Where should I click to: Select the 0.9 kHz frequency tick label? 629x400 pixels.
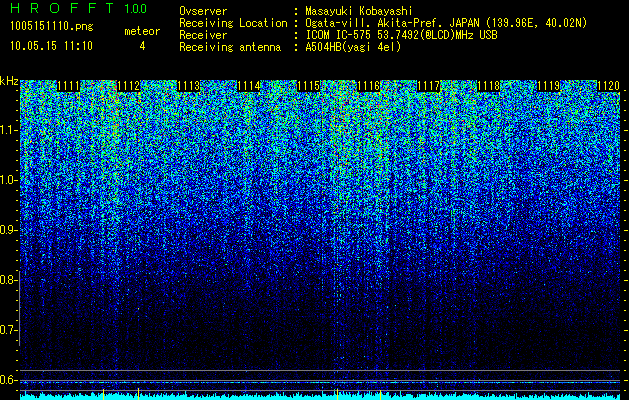8,230
